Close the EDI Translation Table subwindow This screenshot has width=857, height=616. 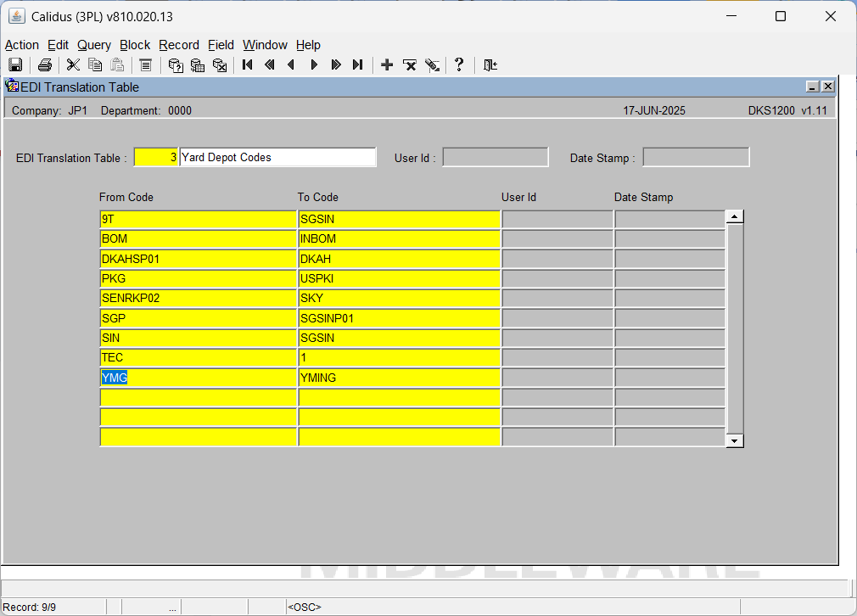click(x=828, y=87)
